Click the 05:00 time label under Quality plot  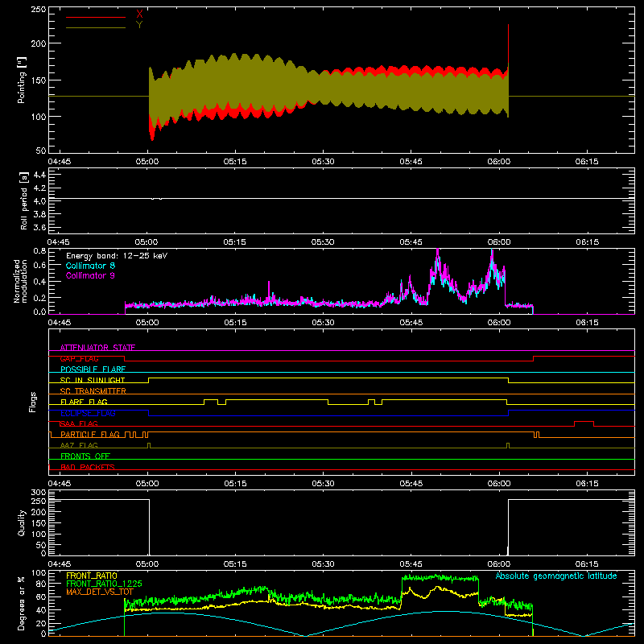pyautogui.click(x=147, y=564)
